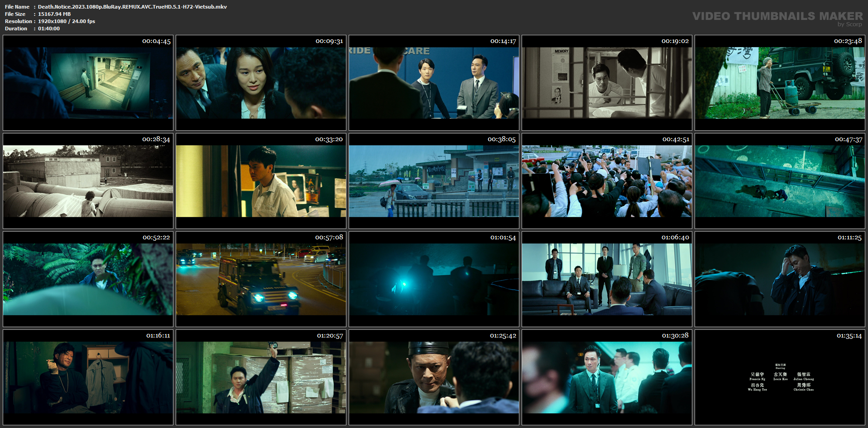Select the thumbnail at 00:09:31
Screen dimensions: 868x428
point(261,83)
